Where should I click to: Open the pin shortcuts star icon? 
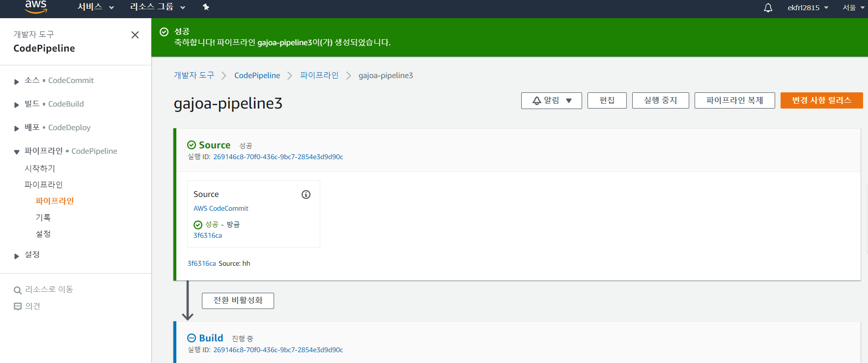point(206,7)
